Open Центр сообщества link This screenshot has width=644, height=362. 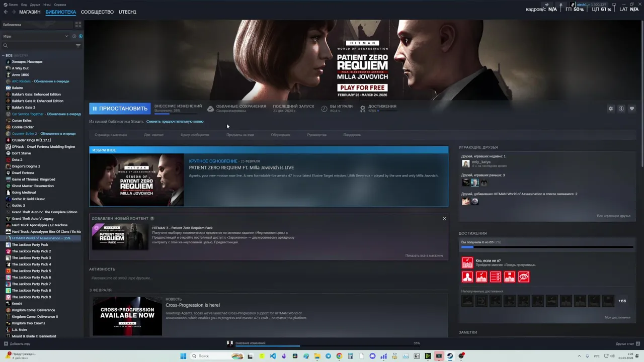click(195, 135)
